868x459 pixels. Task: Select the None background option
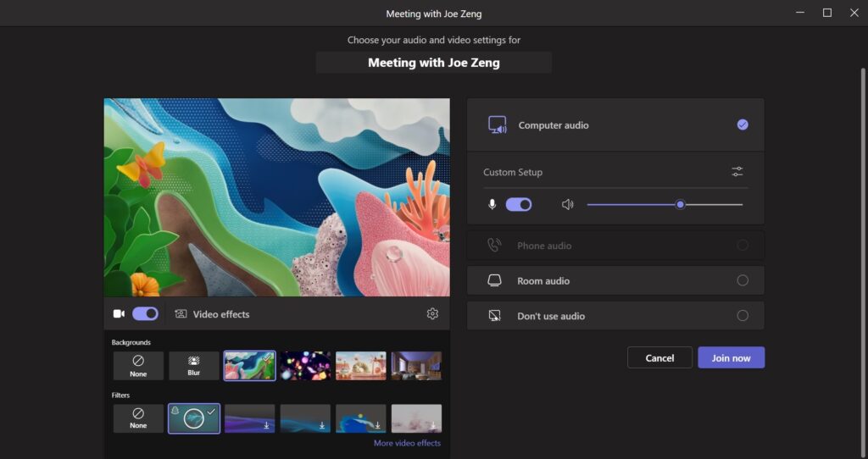point(138,366)
